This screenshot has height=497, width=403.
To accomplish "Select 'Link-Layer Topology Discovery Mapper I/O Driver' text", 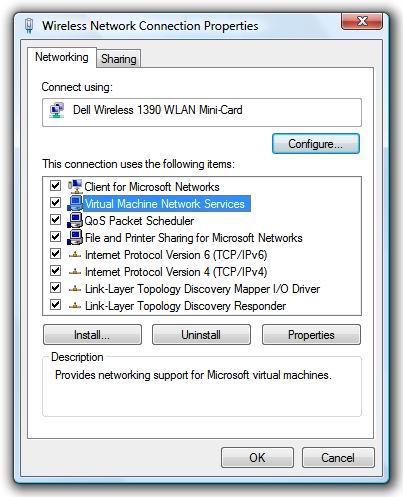I will click(202, 289).
